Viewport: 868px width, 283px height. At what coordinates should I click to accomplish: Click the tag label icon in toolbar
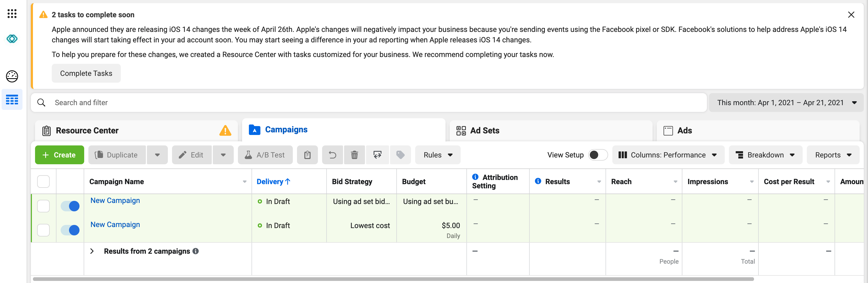pos(400,155)
